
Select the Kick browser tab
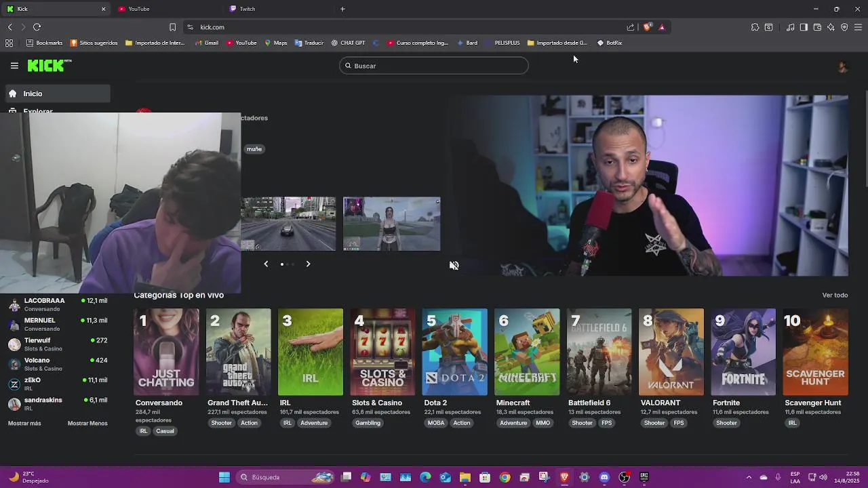click(56, 9)
